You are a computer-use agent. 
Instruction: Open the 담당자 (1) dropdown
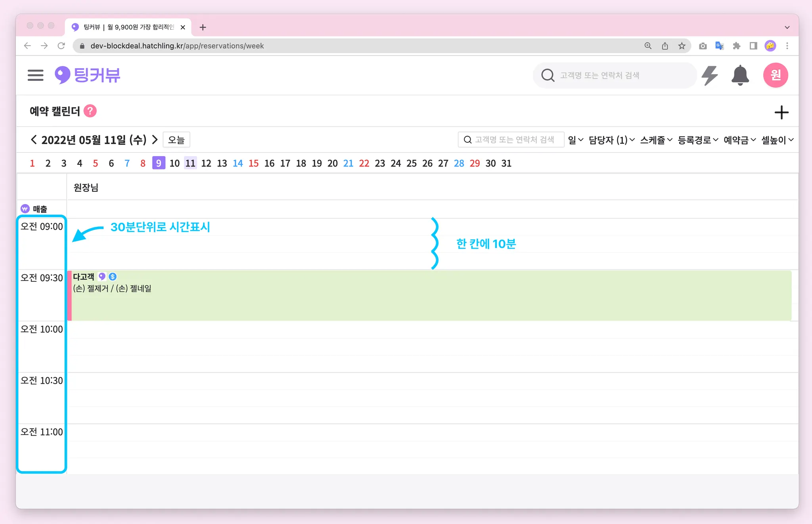pos(611,140)
